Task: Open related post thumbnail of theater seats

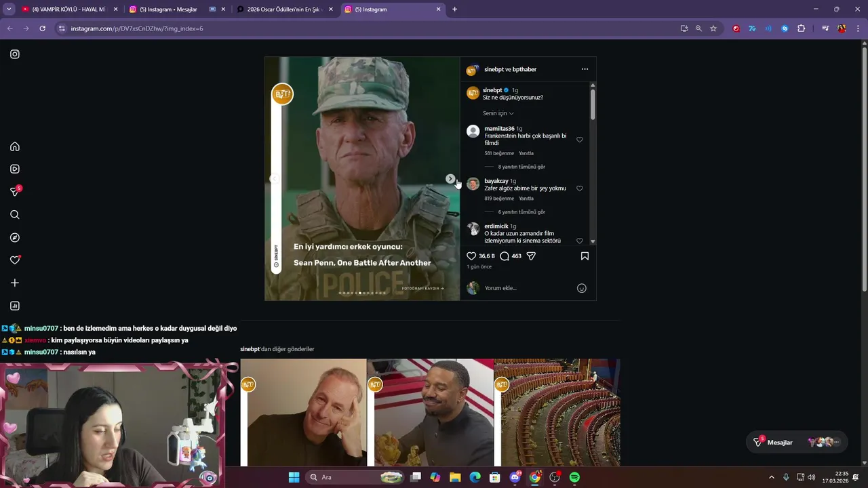Action: (557, 413)
